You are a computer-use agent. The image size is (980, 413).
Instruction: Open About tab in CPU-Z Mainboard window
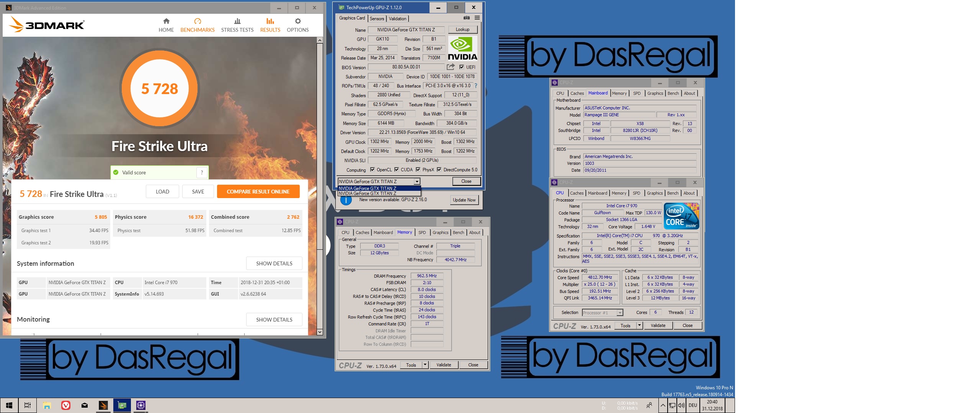(689, 93)
